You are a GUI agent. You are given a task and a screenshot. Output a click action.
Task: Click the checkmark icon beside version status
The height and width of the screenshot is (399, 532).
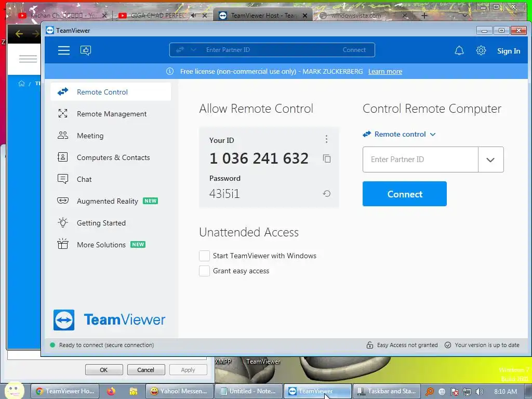click(x=448, y=345)
